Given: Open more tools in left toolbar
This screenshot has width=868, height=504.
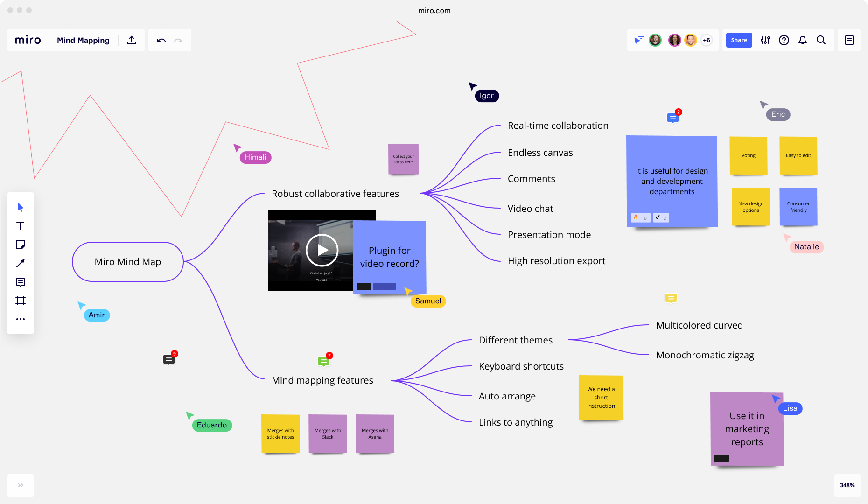Looking at the screenshot, I should [x=21, y=319].
